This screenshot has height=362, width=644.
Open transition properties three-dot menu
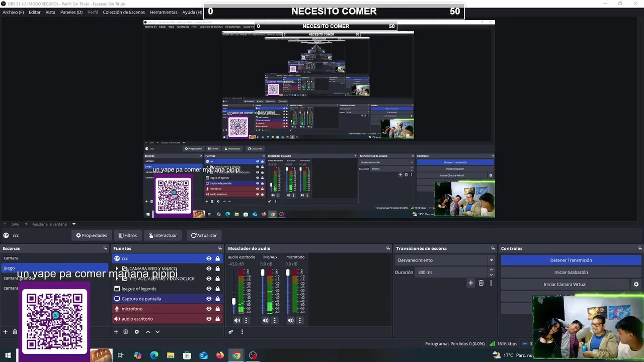click(491, 283)
